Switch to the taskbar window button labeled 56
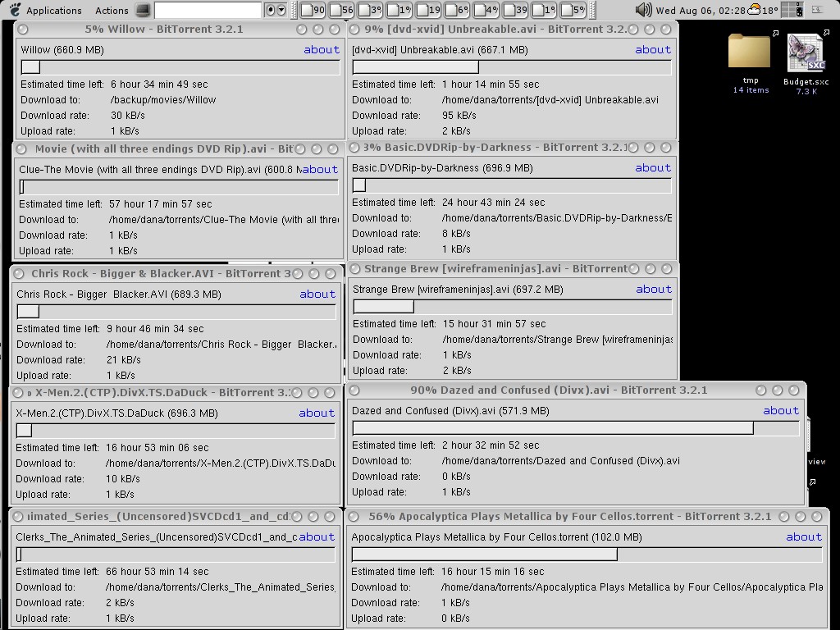840x630 pixels. [x=342, y=10]
